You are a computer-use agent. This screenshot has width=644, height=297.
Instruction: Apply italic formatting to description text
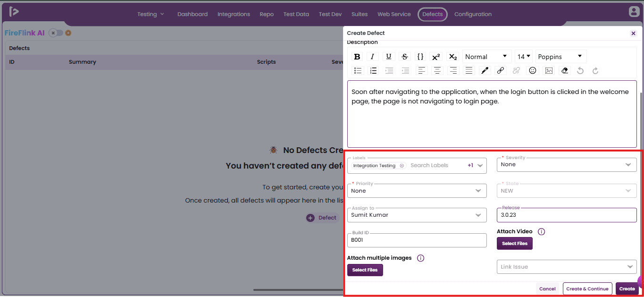[x=373, y=57]
